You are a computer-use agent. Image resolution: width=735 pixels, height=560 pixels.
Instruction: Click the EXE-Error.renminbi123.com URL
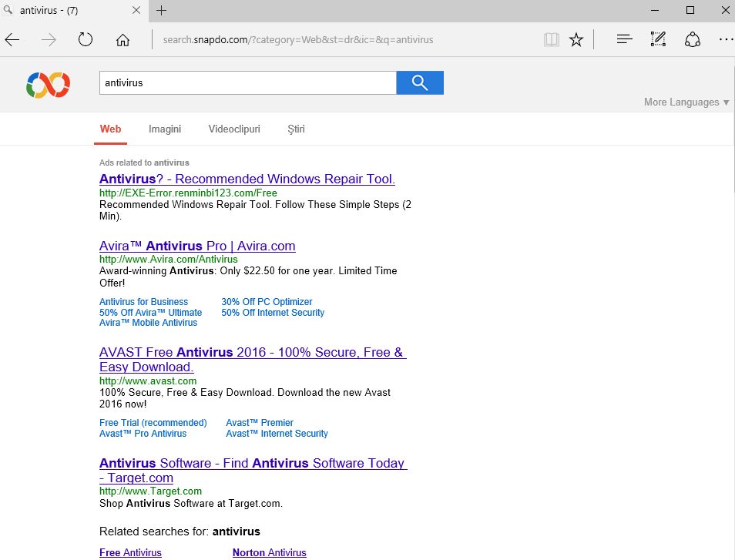(x=188, y=193)
